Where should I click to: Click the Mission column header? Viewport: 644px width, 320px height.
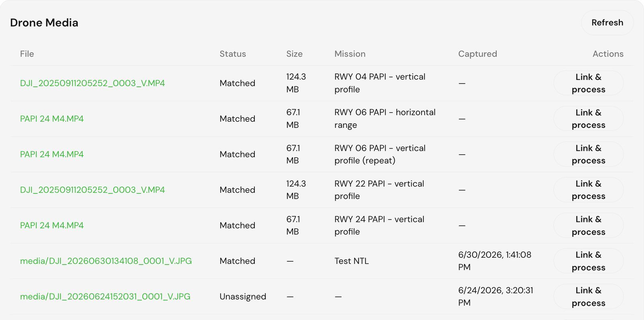[x=350, y=54]
